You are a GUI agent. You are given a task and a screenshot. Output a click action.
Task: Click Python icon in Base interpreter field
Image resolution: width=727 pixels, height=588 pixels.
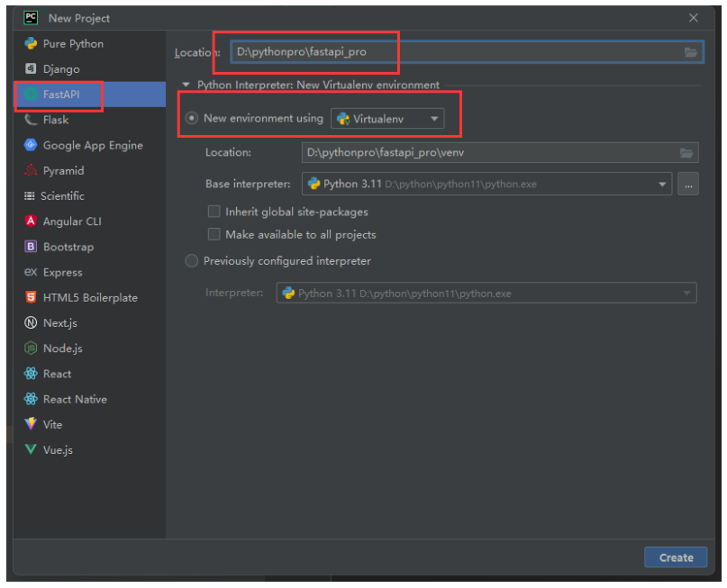click(x=314, y=184)
